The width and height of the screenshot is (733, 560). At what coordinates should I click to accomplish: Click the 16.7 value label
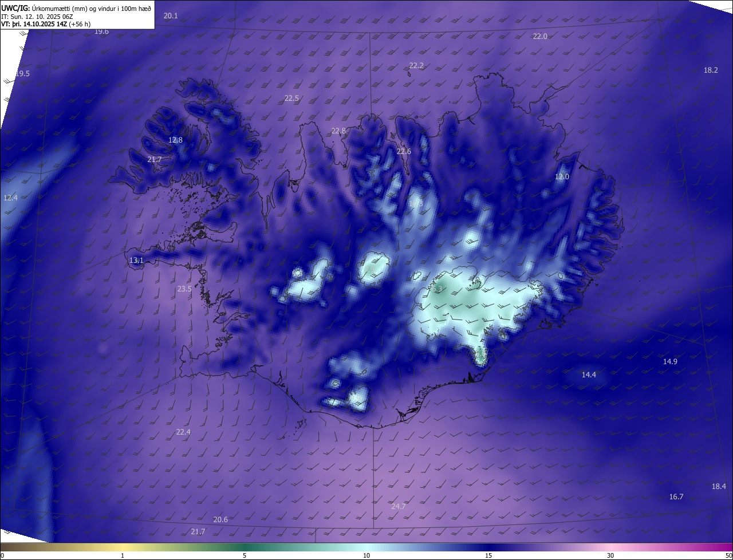click(676, 497)
